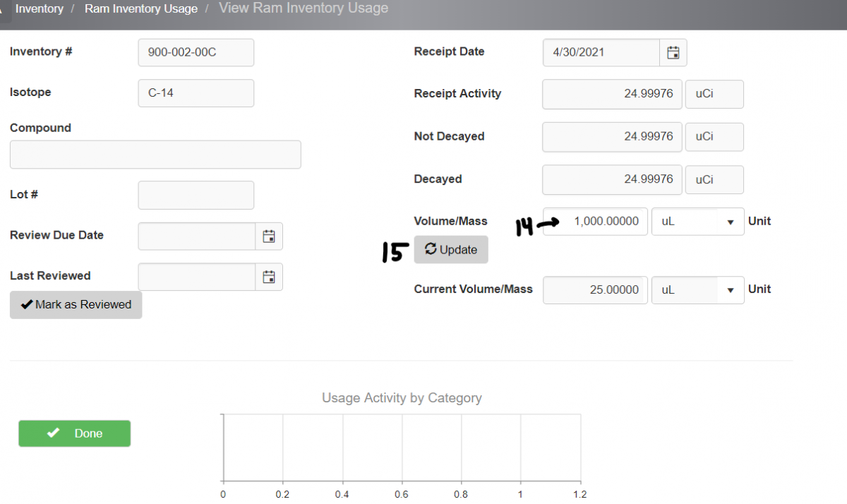This screenshot has width=847, height=504.
Task: Go to the Inventory breadcrumb link
Action: 40,9
